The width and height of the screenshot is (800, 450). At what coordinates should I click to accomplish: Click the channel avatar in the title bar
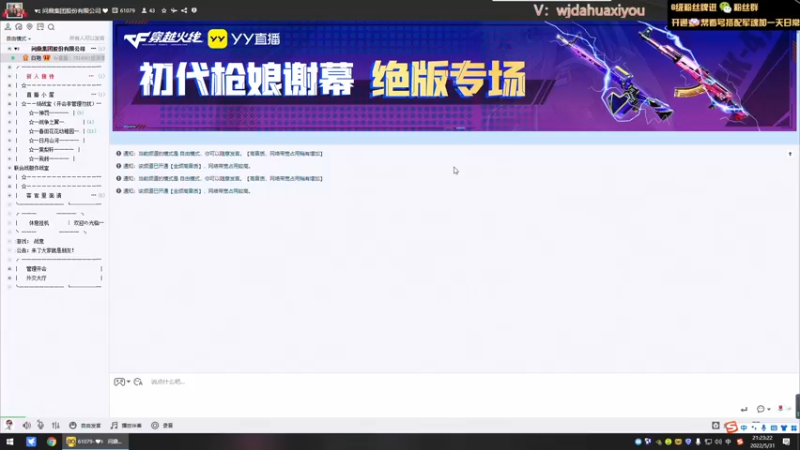click(x=14, y=10)
